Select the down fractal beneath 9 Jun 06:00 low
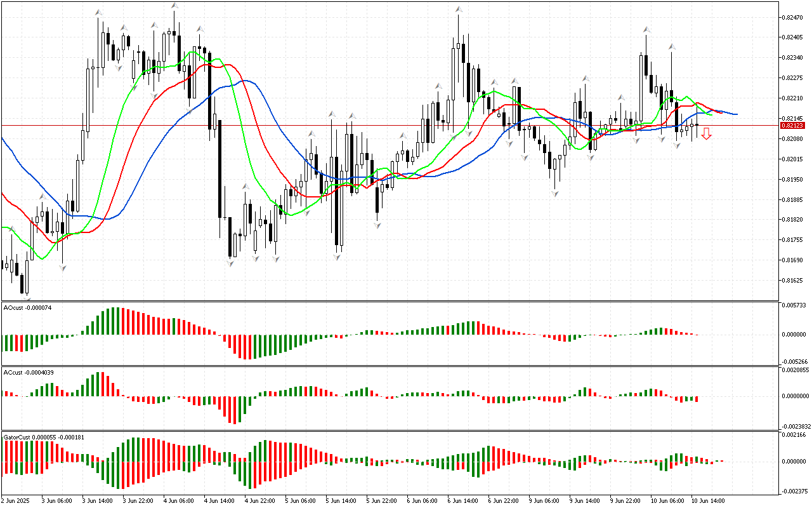This screenshot has height=508, width=812. coord(555,193)
